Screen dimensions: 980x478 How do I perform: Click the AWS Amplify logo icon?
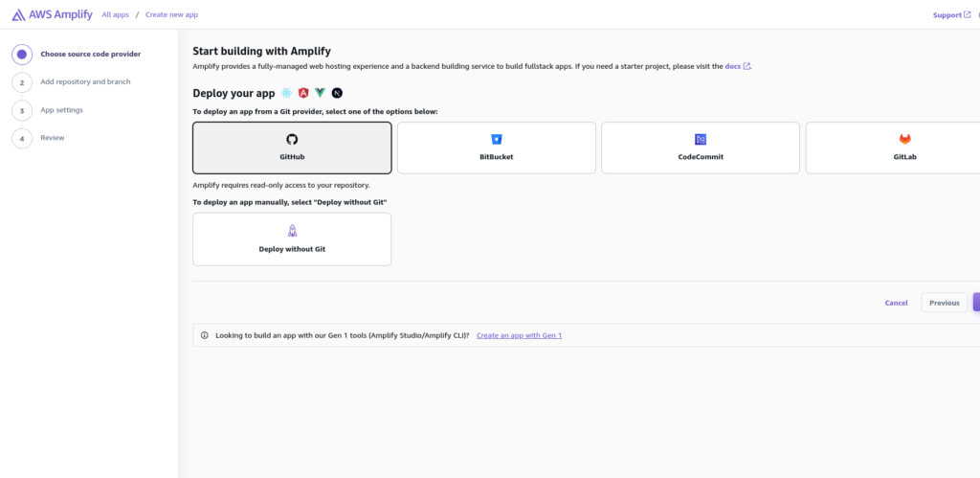click(x=18, y=14)
